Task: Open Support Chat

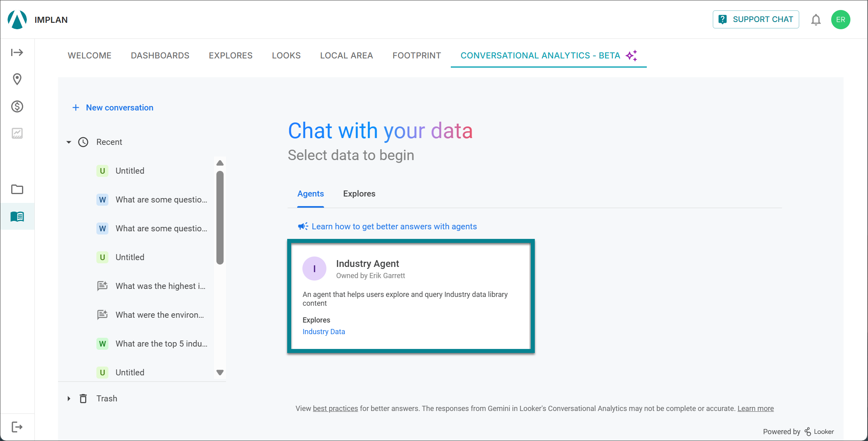Action: 756,20
